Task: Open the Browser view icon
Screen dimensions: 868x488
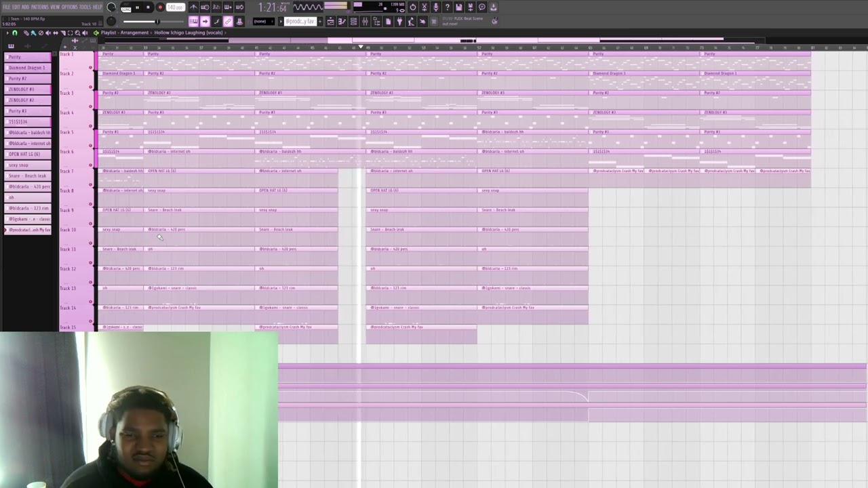Action: pos(376,21)
